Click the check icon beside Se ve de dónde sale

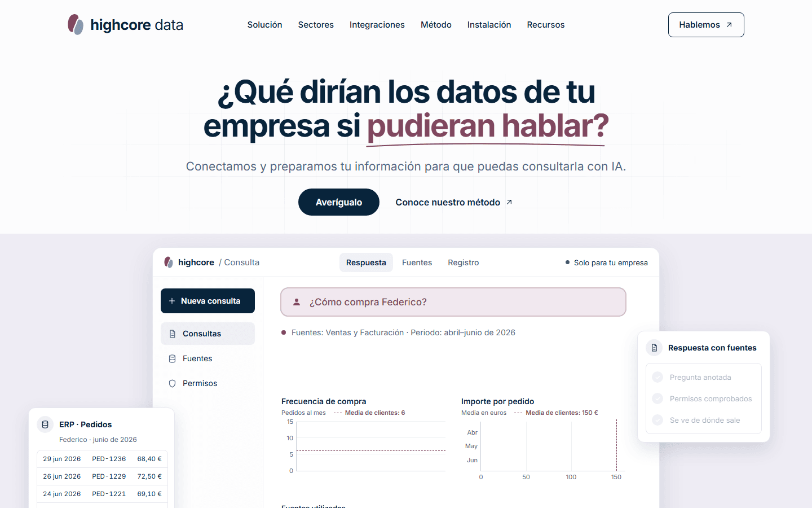[657, 420]
